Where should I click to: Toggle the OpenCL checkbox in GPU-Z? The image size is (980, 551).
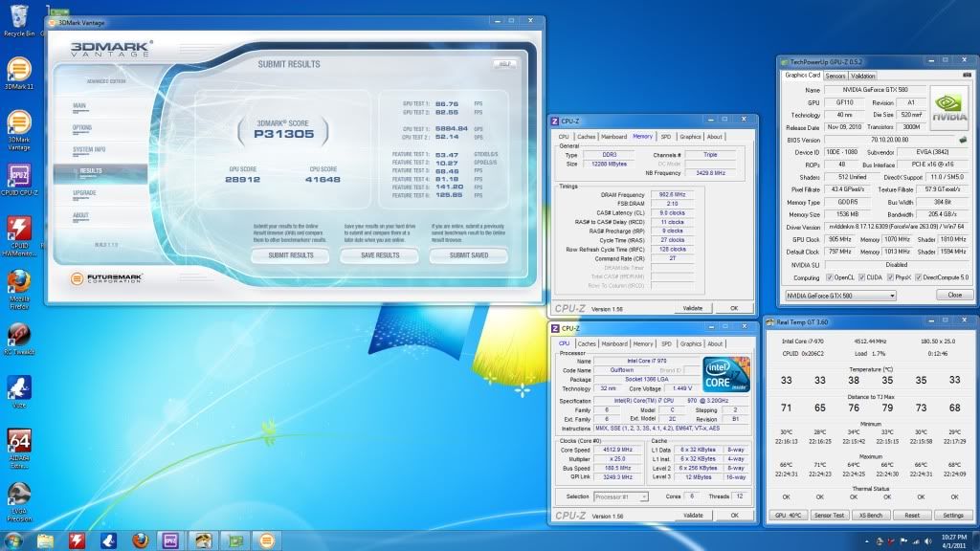tap(830, 277)
